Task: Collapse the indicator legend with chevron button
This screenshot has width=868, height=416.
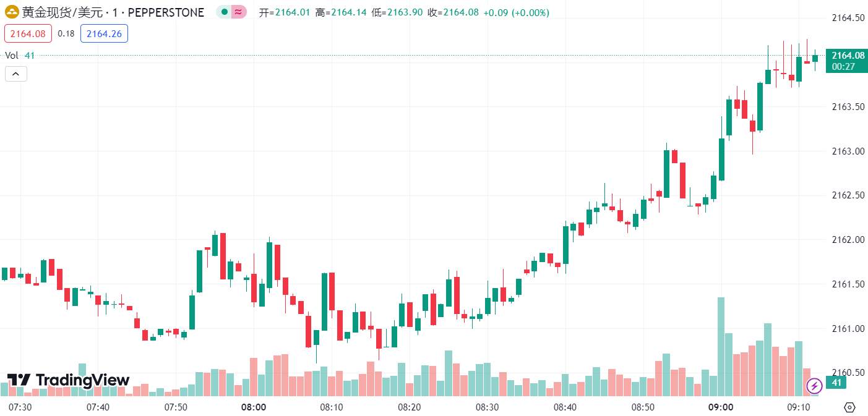Action: click(x=16, y=74)
